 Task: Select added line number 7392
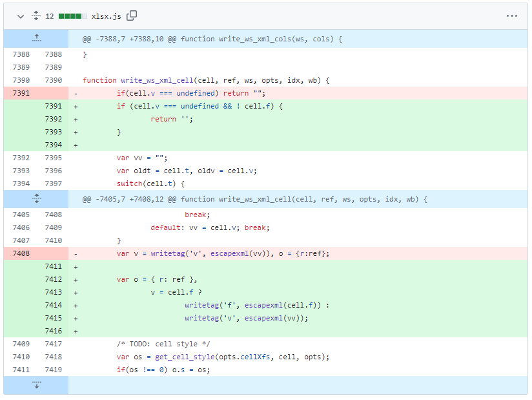(x=52, y=119)
